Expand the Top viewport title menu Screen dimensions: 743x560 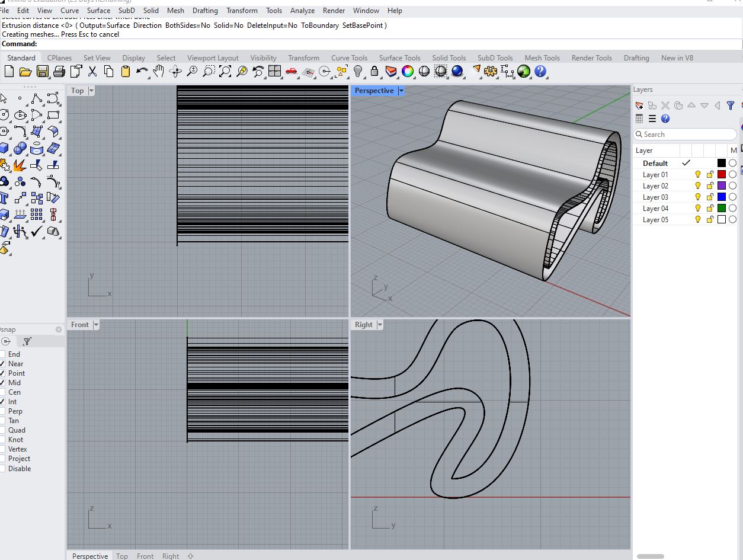(x=91, y=91)
